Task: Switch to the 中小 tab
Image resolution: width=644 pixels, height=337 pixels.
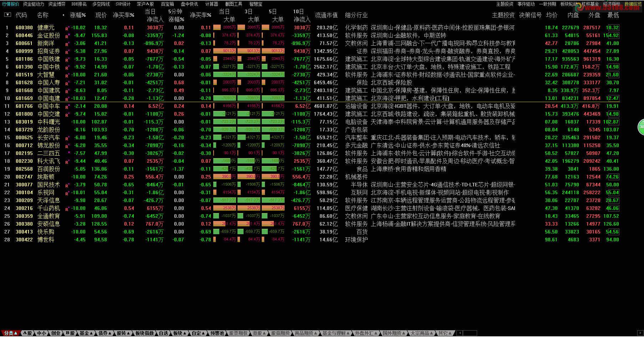Action: click(42, 333)
